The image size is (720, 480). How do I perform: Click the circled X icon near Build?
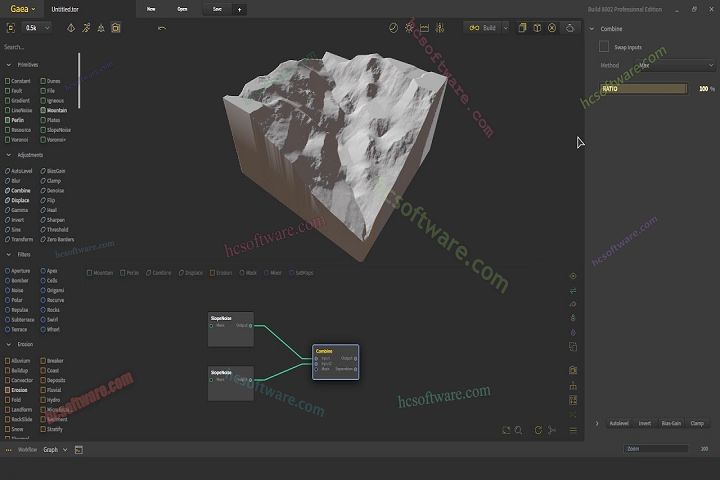point(553,28)
